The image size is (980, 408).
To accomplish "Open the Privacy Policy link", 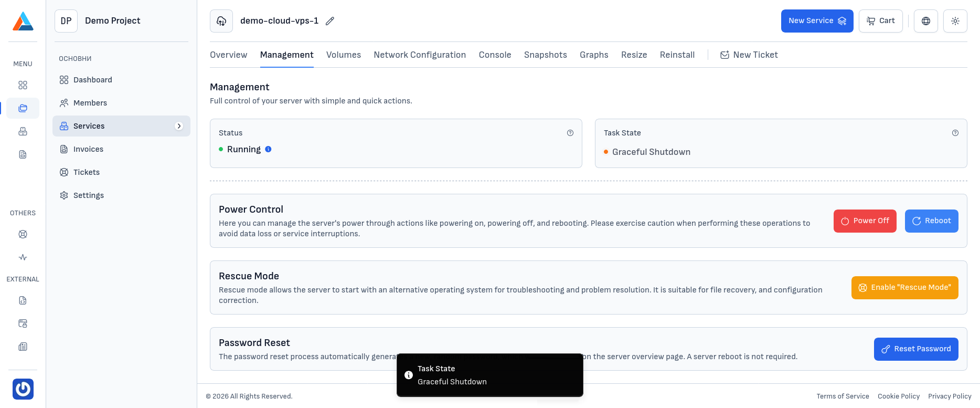I will point(950,396).
